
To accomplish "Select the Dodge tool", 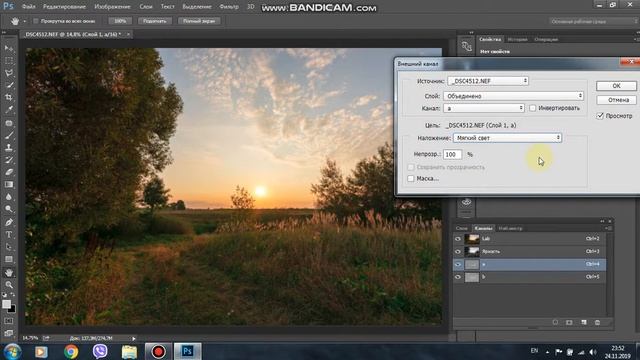I will [9, 209].
